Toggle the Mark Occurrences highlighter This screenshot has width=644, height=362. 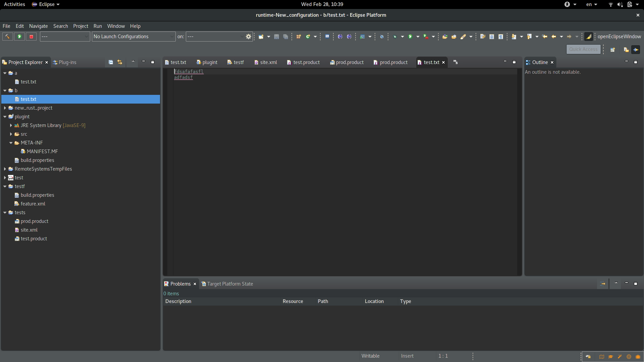[589, 37]
